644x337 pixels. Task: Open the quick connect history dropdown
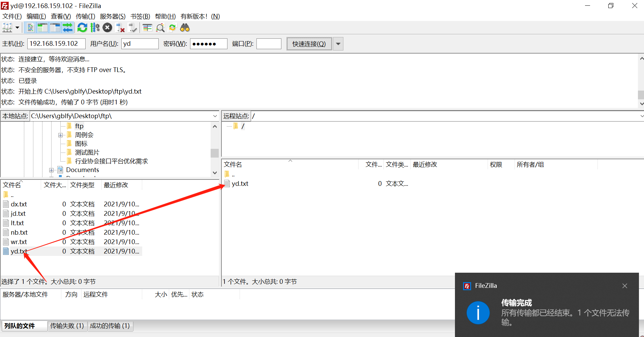point(338,44)
